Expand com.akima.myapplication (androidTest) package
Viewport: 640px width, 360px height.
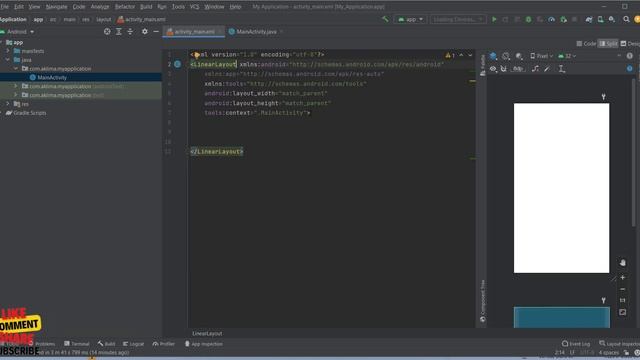(x=16, y=86)
